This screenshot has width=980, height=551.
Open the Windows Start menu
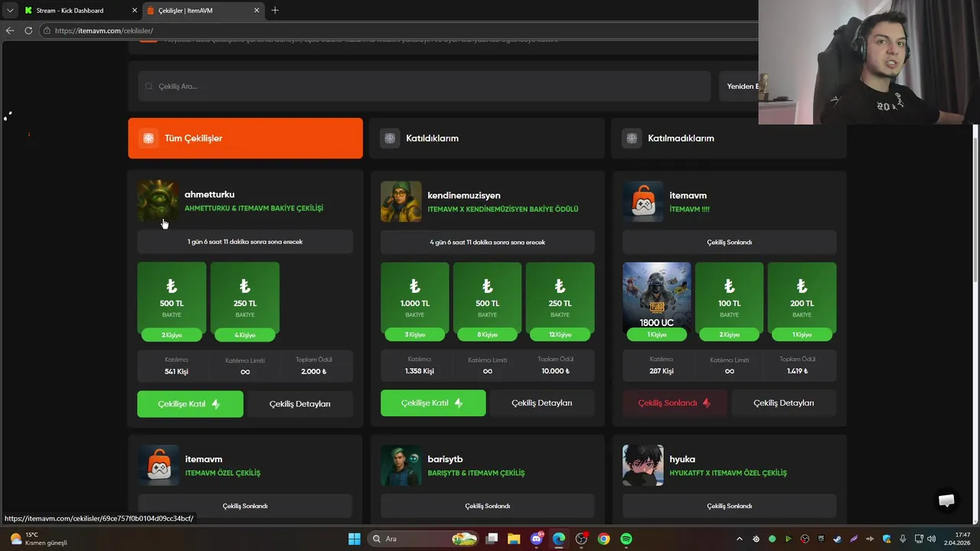(x=354, y=539)
